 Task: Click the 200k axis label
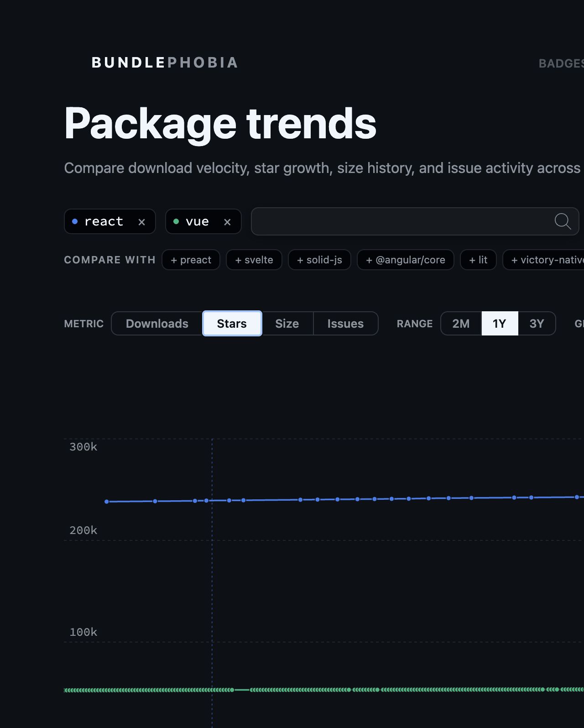(83, 530)
